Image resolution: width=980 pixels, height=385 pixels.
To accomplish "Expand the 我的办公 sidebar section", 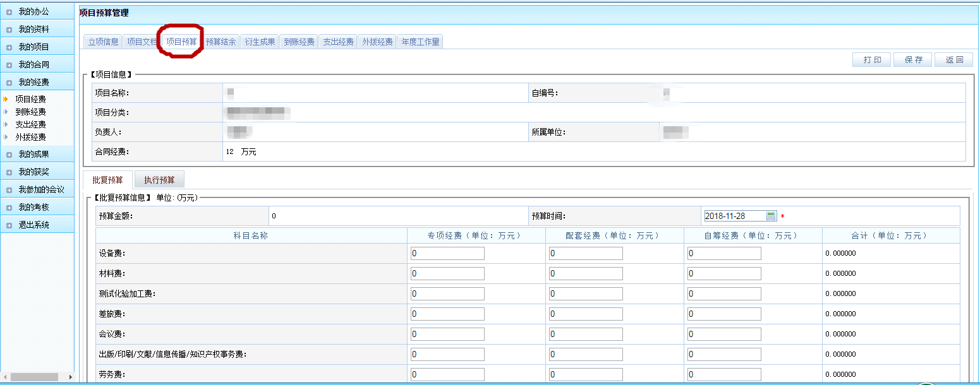I will [x=9, y=12].
